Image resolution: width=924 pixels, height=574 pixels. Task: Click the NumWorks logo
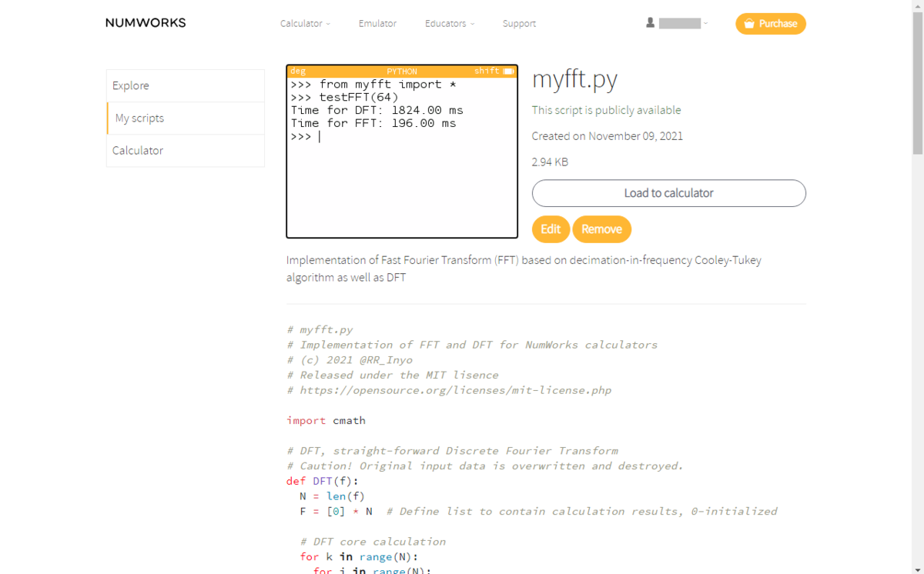[x=146, y=23]
